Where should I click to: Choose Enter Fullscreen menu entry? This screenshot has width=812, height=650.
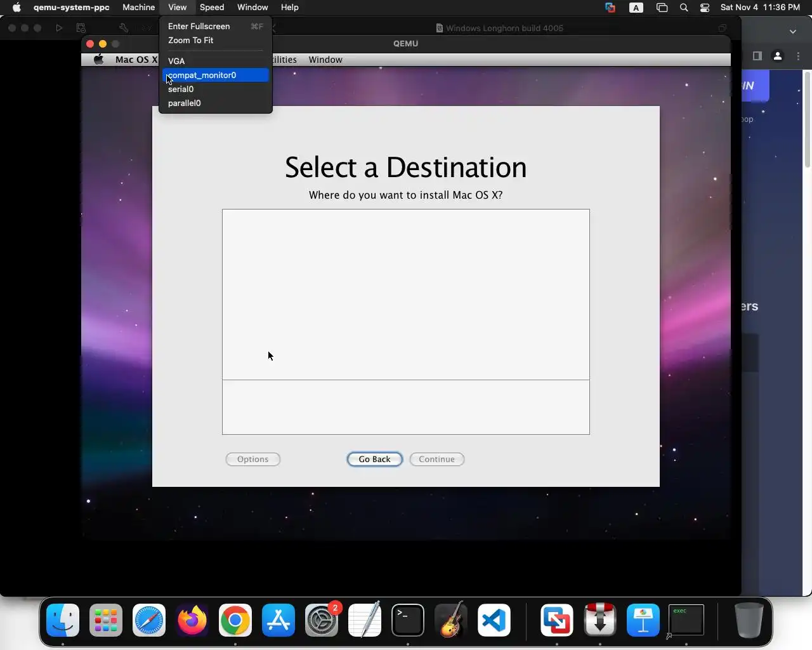tap(216, 26)
